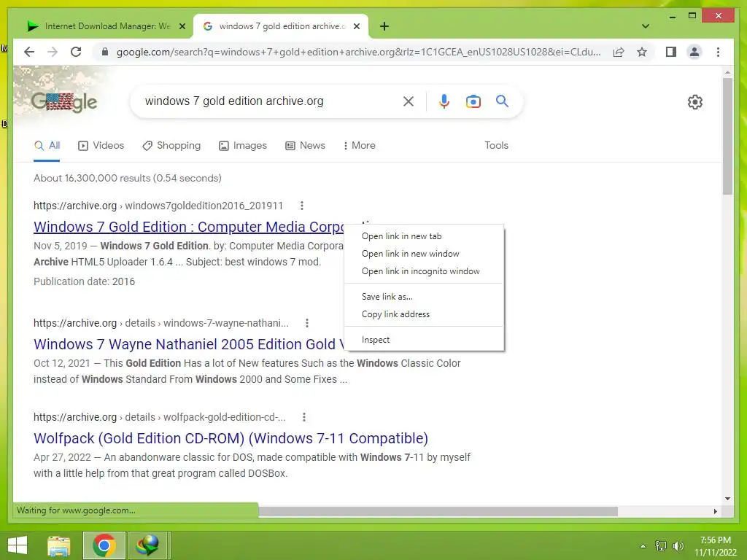This screenshot has height=560, width=747.
Task: Start voice search with microphone
Action: [x=444, y=101]
